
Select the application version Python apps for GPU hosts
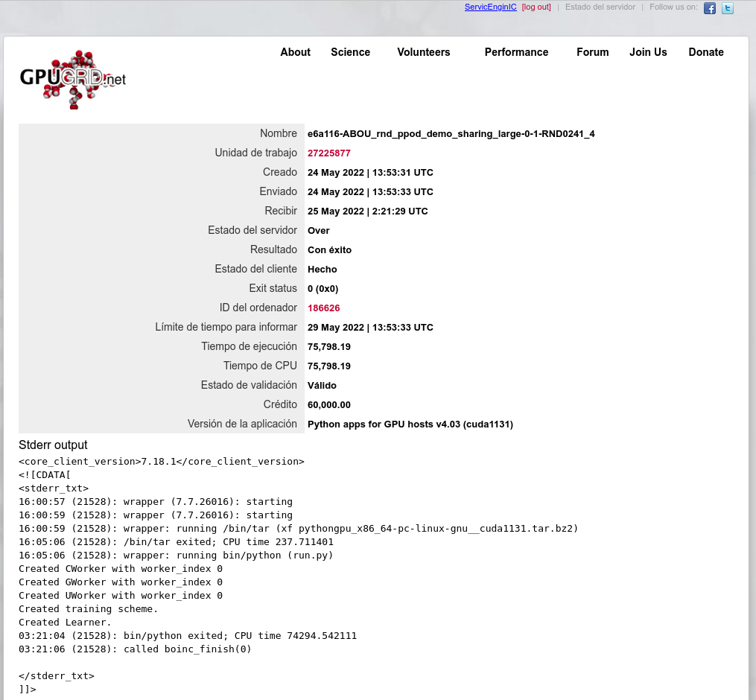[x=410, y=424]
